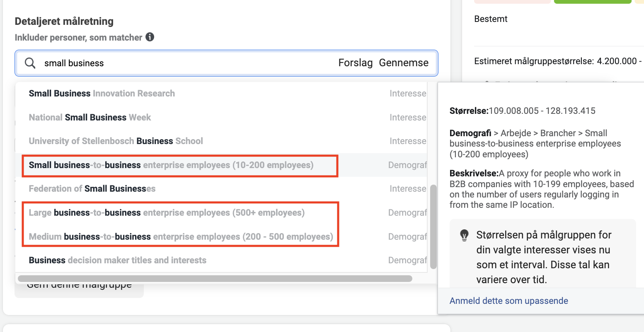Select Small Business Innovation Research interest
The width and height of the screenshot is (644, 332).
coord(102,94)
